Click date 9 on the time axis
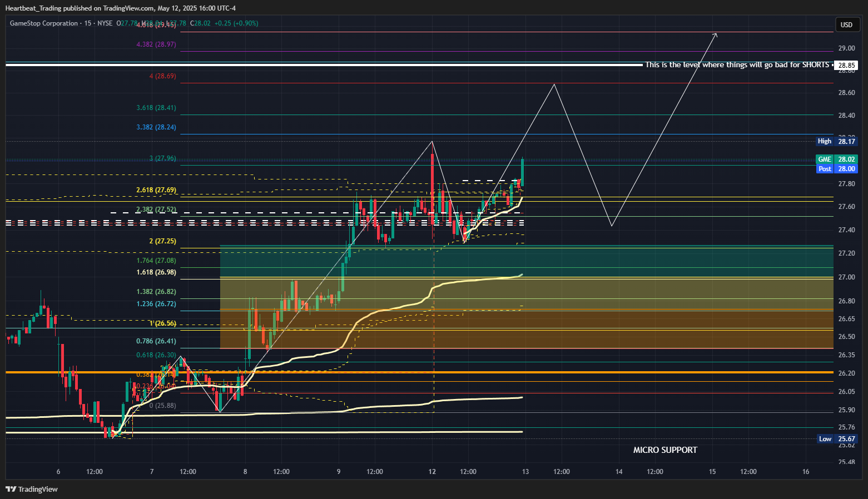 339,472
